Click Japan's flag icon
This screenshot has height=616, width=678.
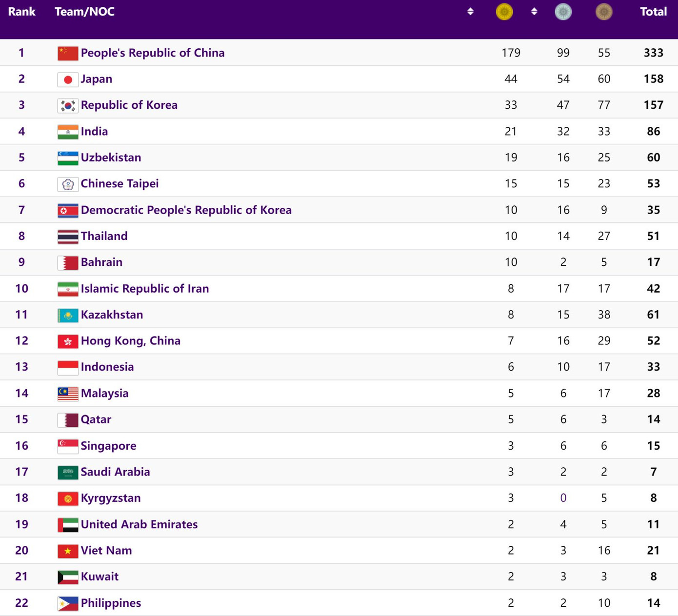pyautogui.click(x=68, y=79)
